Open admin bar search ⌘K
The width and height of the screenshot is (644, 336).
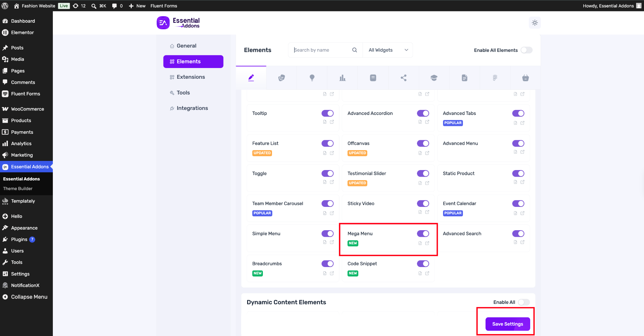pyautogui.click(x=99, y=6)
